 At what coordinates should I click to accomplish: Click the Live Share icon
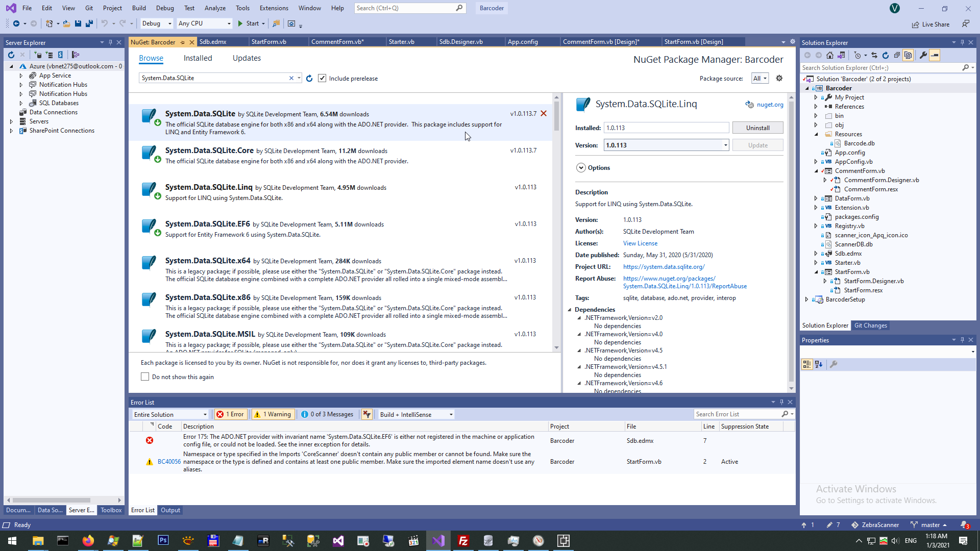916,24
